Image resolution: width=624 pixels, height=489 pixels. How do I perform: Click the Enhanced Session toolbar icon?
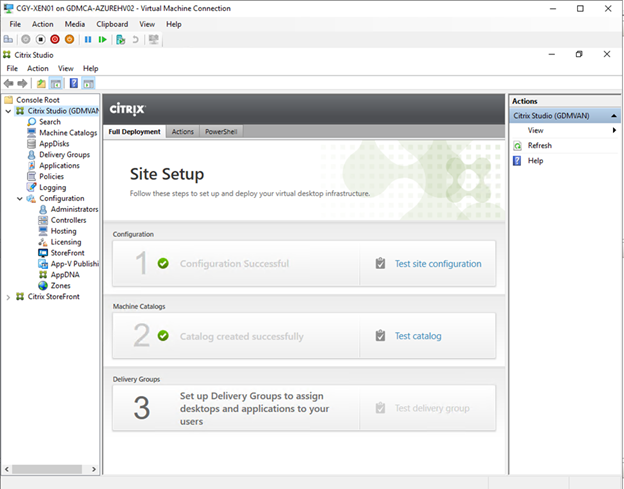tap(153, 39)
